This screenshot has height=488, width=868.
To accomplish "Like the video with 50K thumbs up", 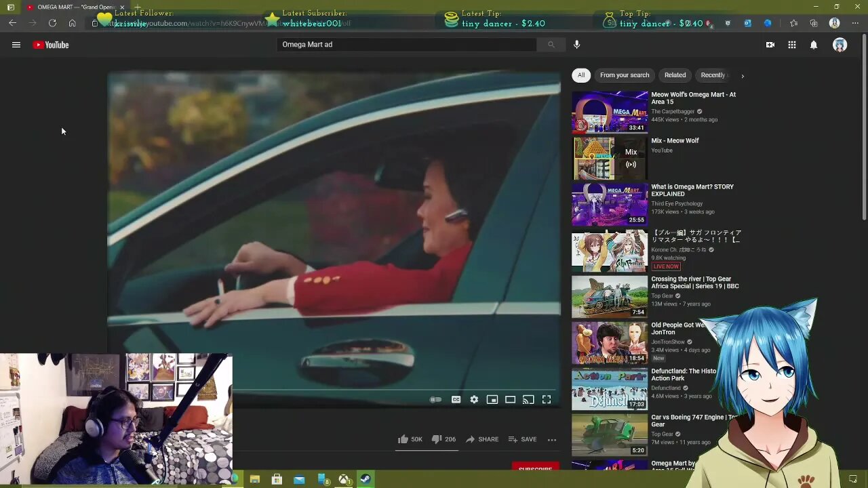I will [x=410, y=439].
